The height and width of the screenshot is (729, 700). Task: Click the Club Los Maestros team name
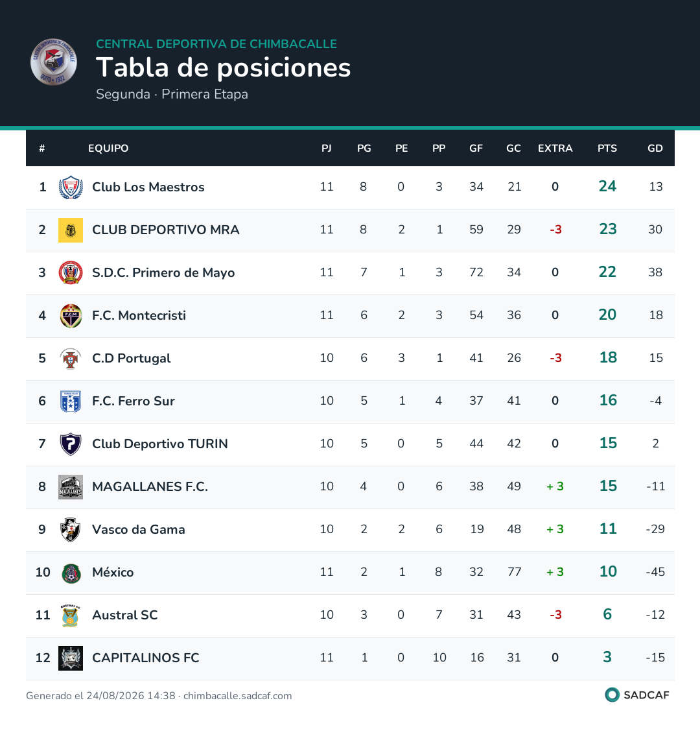(148, 187)
